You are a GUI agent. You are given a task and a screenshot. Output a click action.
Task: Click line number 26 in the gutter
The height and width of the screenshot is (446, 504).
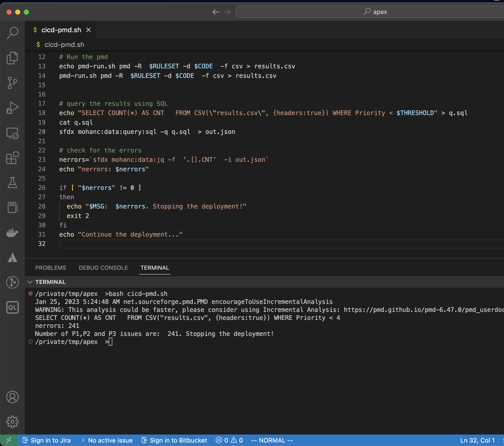[42, 188]
